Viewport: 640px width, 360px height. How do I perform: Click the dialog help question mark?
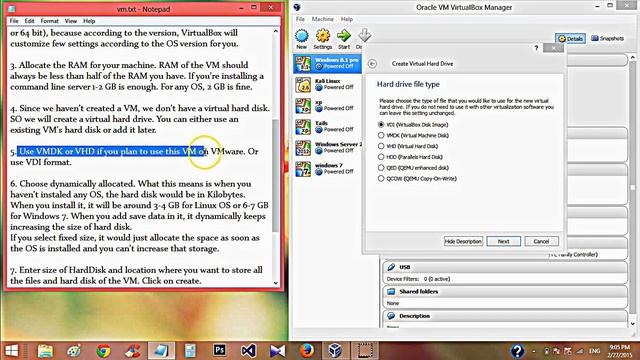tap(536, 48)
